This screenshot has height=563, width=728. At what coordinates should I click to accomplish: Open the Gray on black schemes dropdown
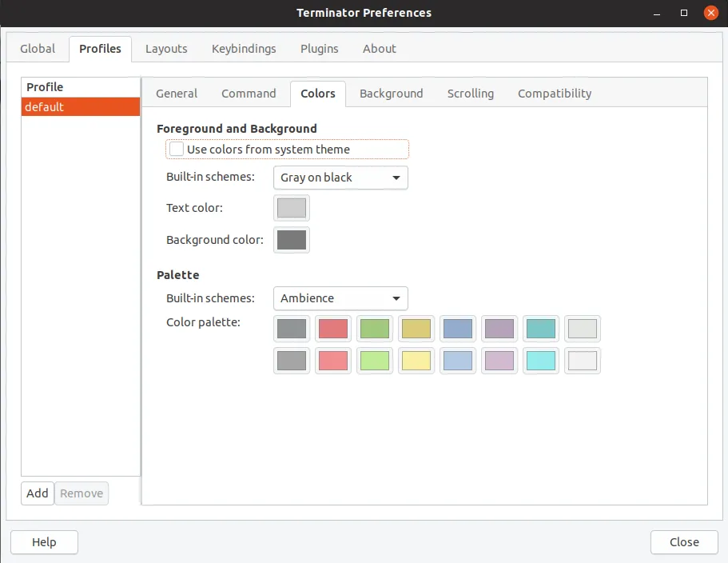[x=340, y=178]
